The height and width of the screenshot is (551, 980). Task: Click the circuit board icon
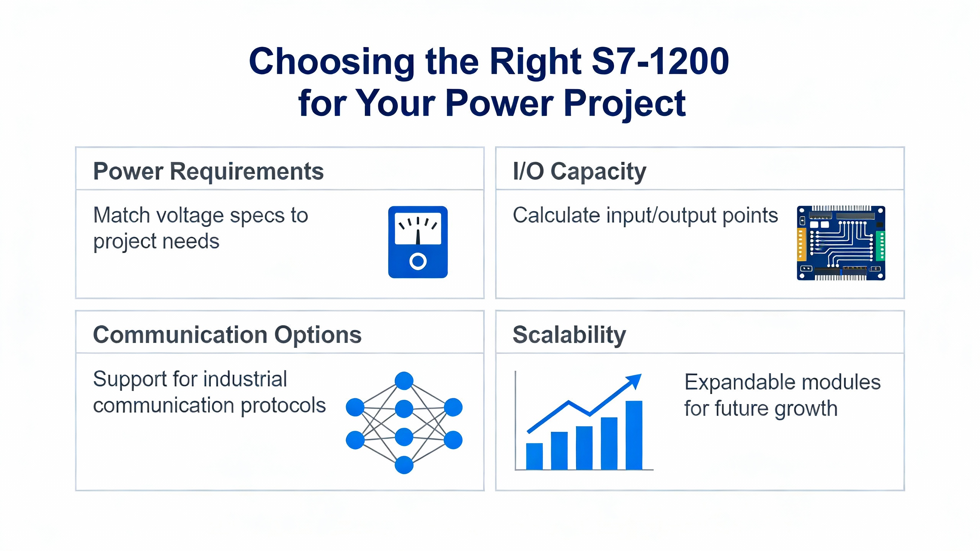841,243
